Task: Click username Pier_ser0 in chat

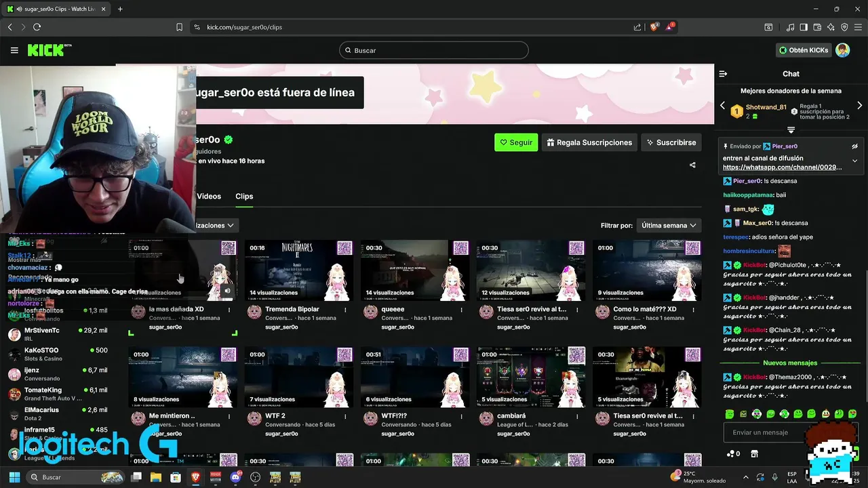Action: coord(747,181)
